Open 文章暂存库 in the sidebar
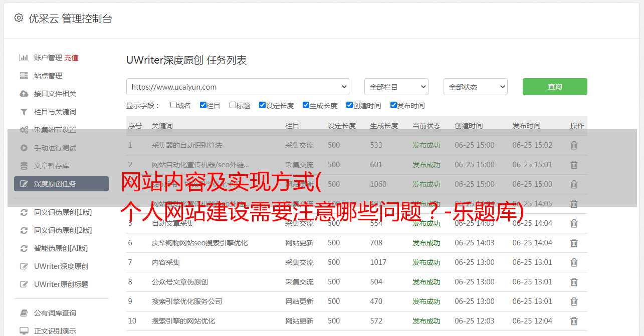 click(x=52, y=166)
